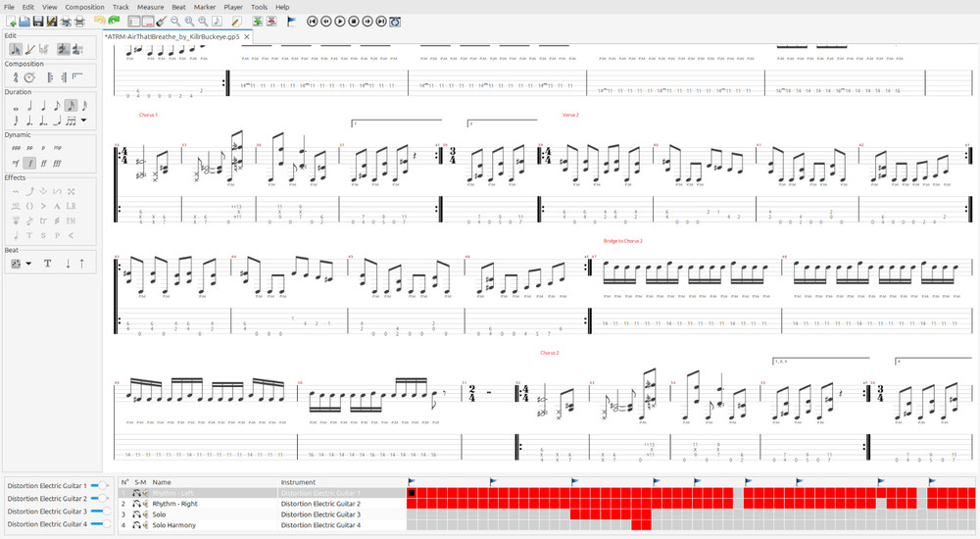
Task: Open the Marker menu
Action: pos(205,7)
